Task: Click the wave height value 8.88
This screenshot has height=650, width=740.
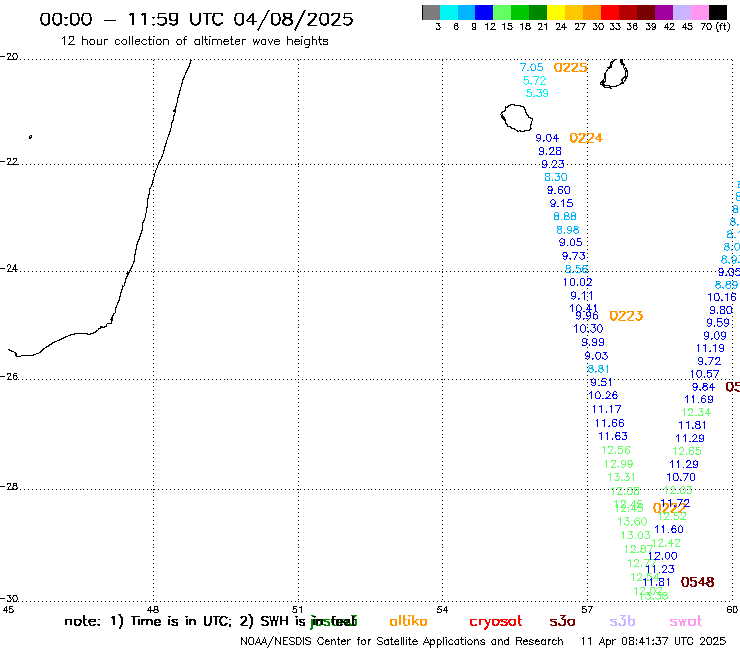Action: [565, 217]
